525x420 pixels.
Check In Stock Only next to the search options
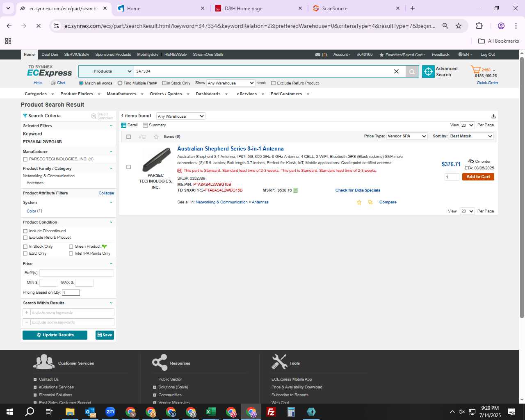[164, 83]
